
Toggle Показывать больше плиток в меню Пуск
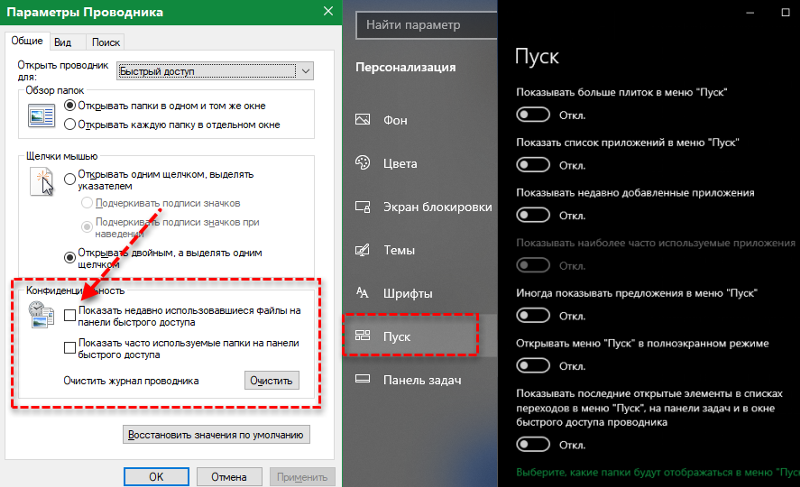pyautogui.click(x=533, y=115)
